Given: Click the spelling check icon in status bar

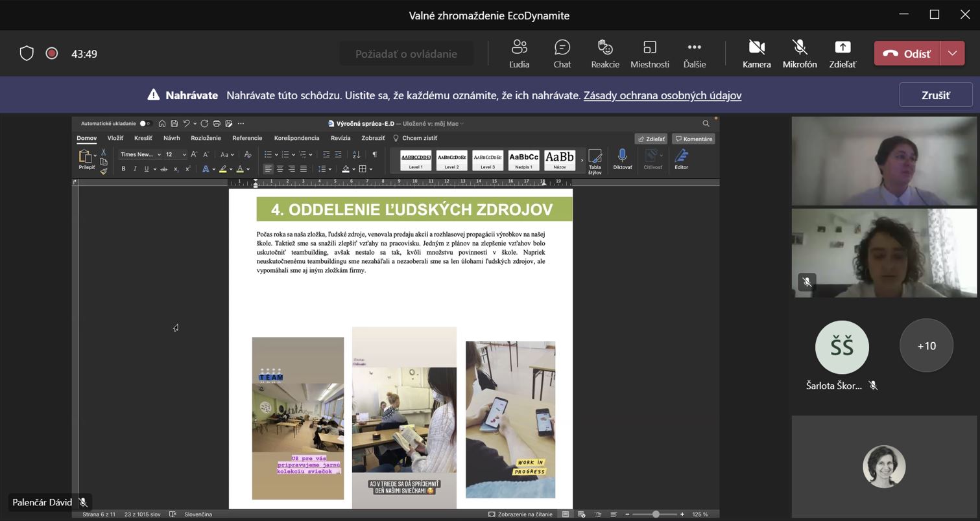Looking at the screenshot, I should [173, 514].
